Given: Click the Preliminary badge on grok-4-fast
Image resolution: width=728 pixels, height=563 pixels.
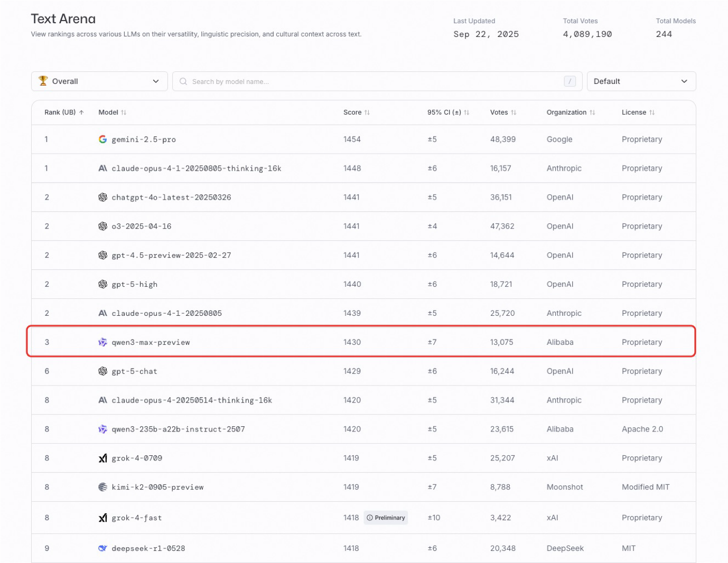Looking at the screenshot, I should click(x=386, y=518).
